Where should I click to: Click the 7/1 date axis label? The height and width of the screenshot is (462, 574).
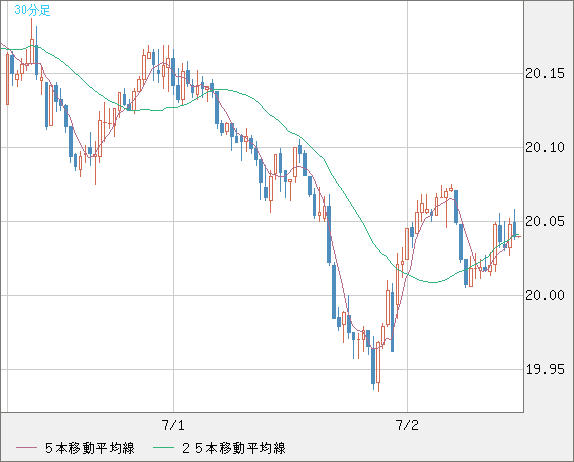pyautogui.click(x=173, y=425)
